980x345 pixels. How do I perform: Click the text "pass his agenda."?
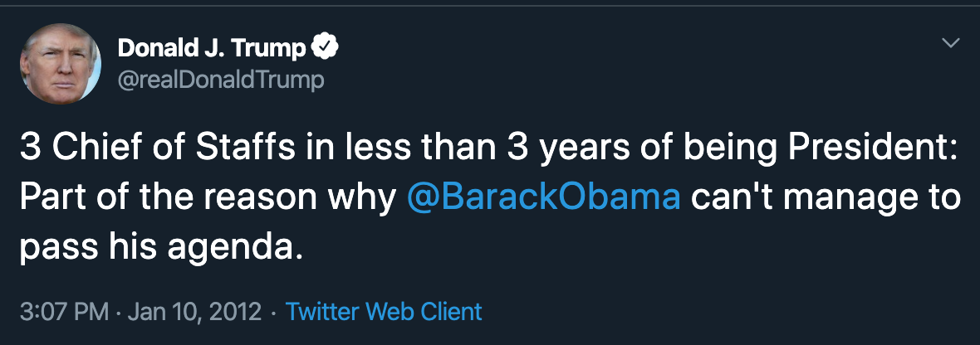[161, 247]
